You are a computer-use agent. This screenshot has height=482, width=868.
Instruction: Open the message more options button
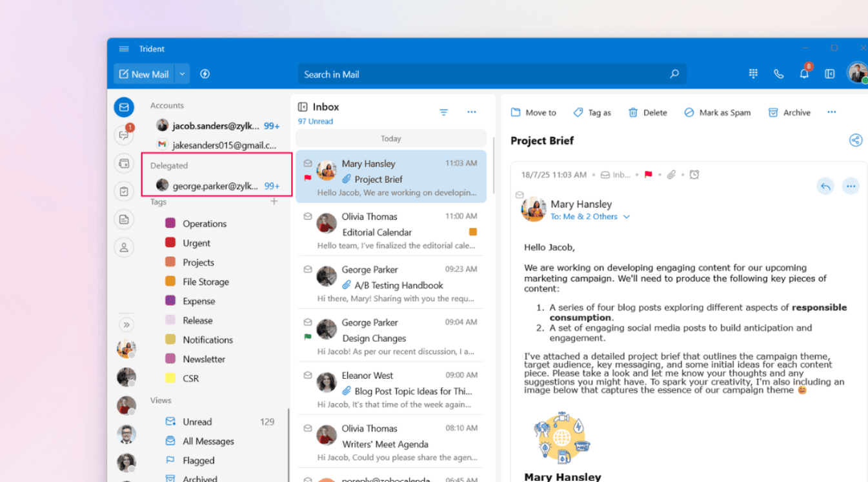[851, 186]
